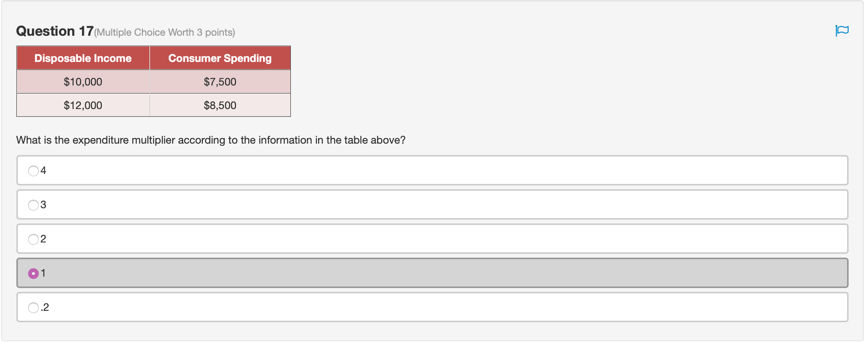The image size is (868, 342).
Task: Select the radio button for answer 1
Action: point(33,273)
